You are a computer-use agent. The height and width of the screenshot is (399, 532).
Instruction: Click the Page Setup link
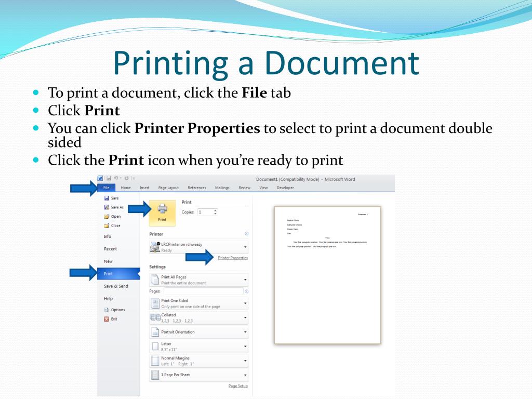[238, 386]
